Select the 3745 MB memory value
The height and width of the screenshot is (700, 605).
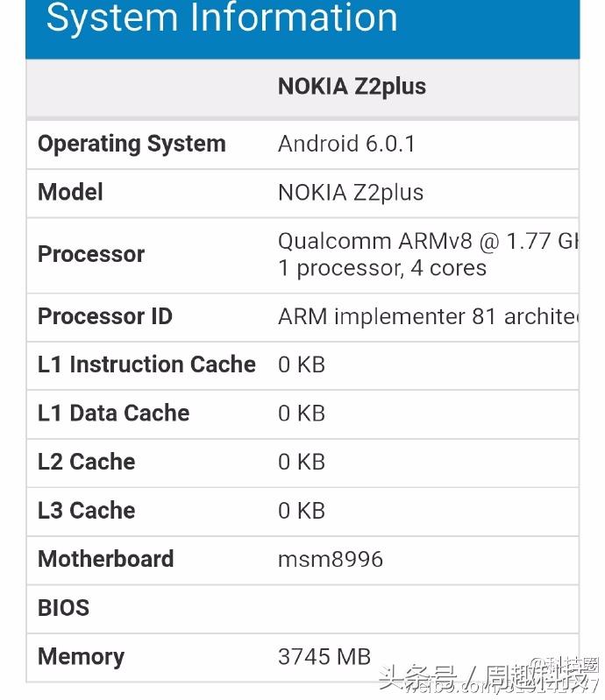pyautogui.click(x=324, y=656)
